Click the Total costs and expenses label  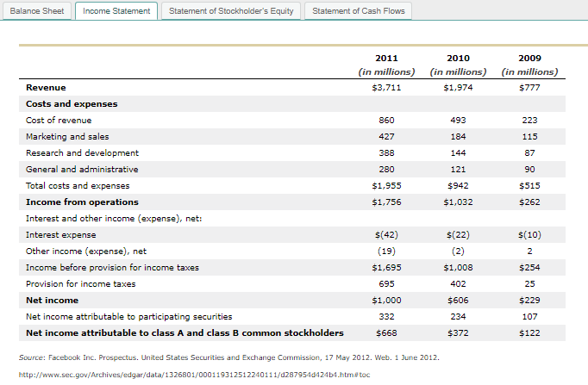78,186
